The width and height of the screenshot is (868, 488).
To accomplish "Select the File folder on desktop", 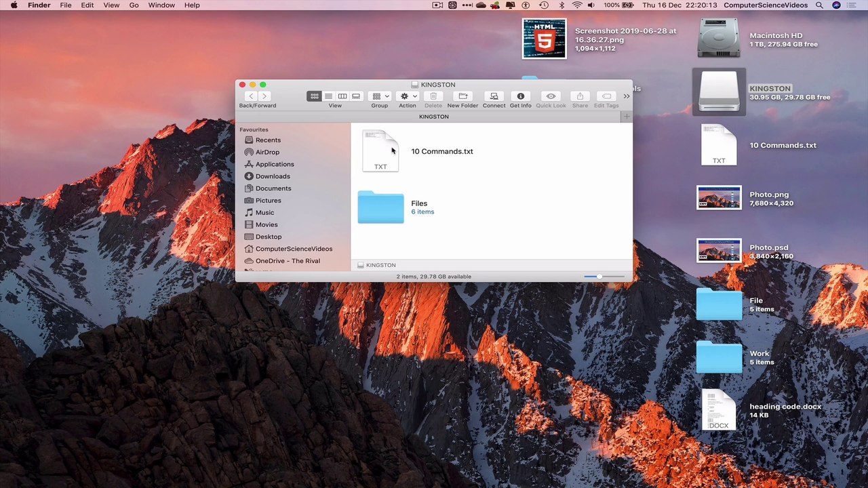I will coord(719,304).
